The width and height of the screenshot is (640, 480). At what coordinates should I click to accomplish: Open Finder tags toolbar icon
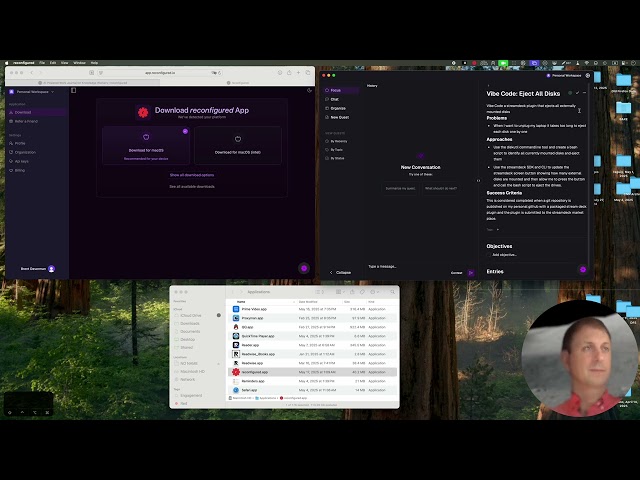[362, 292]
